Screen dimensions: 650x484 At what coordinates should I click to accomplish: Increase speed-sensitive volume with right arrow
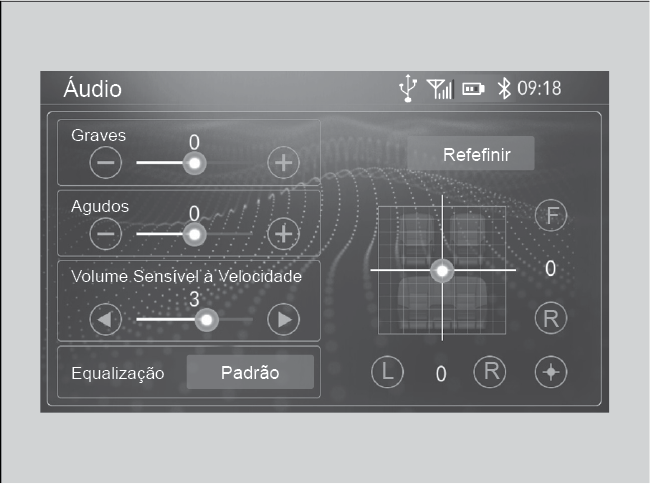[x=284, y=319]
